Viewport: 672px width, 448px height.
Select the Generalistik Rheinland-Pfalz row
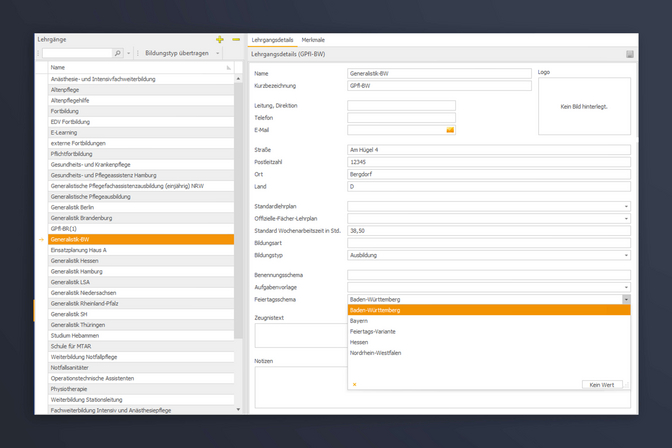141,304
